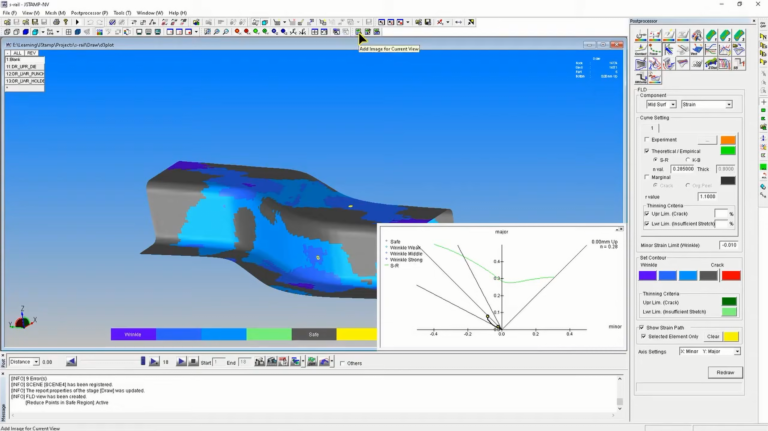Click the green terrain icon in animation bar

(312, 362)
